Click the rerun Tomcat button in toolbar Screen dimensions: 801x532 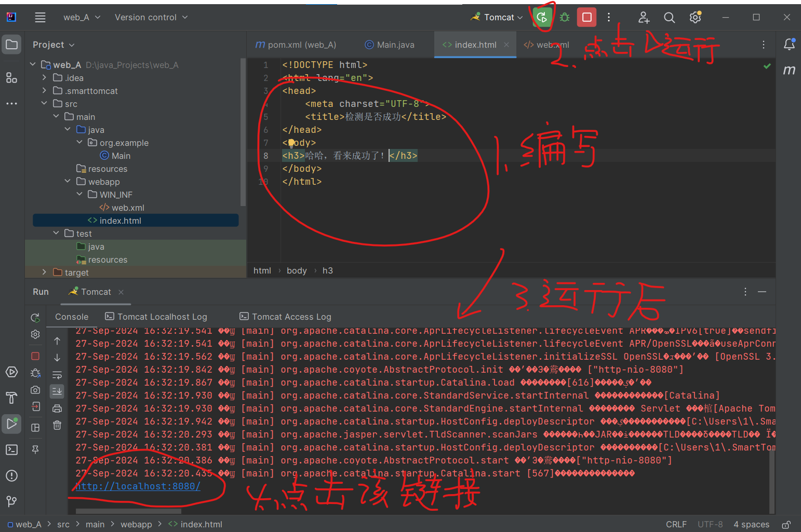(x=542, y=17)
